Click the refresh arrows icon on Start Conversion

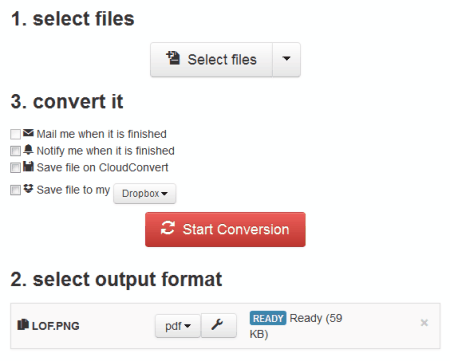(x=168, y=228)
